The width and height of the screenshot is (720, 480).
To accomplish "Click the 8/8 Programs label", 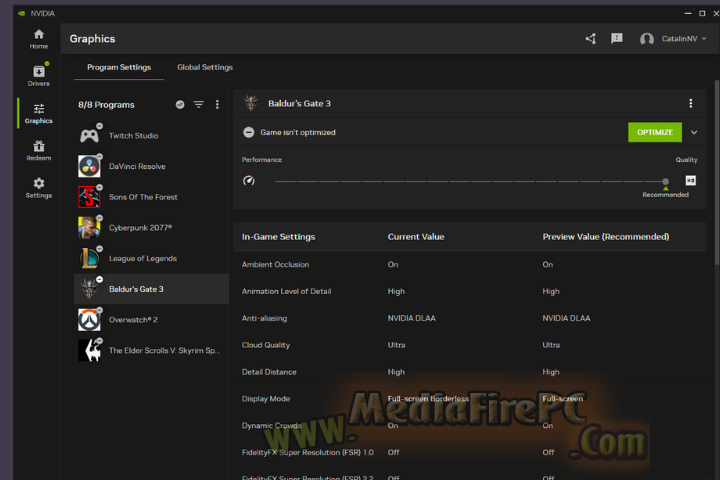I will point(106,105).
